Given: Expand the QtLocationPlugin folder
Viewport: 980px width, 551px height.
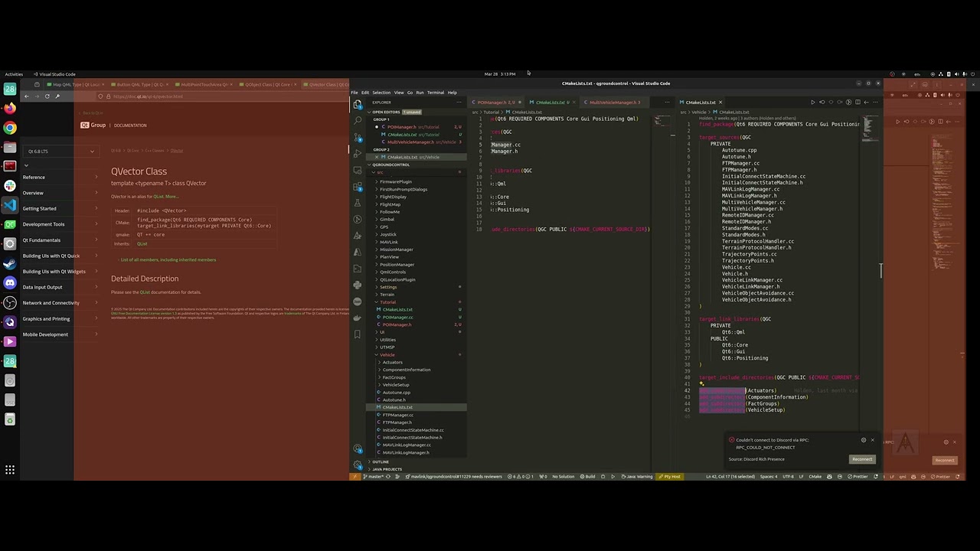Looking at the screenshot, I should (x=397, y=279).
